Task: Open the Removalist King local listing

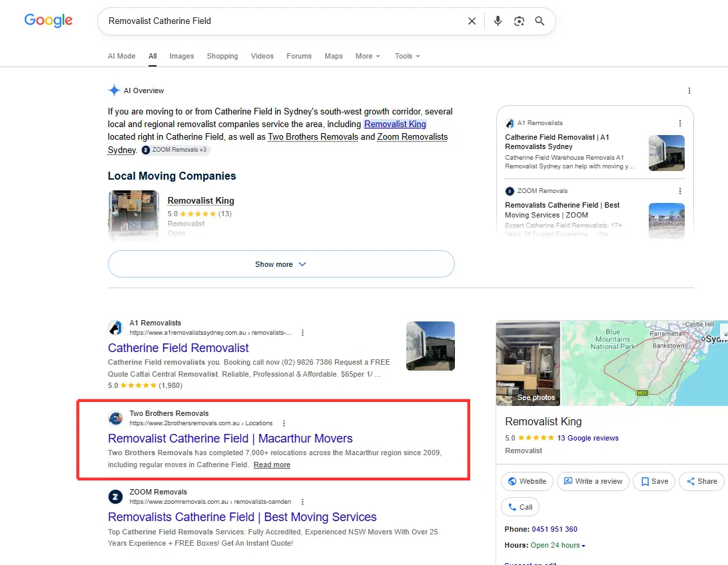Action: [200, 201]
